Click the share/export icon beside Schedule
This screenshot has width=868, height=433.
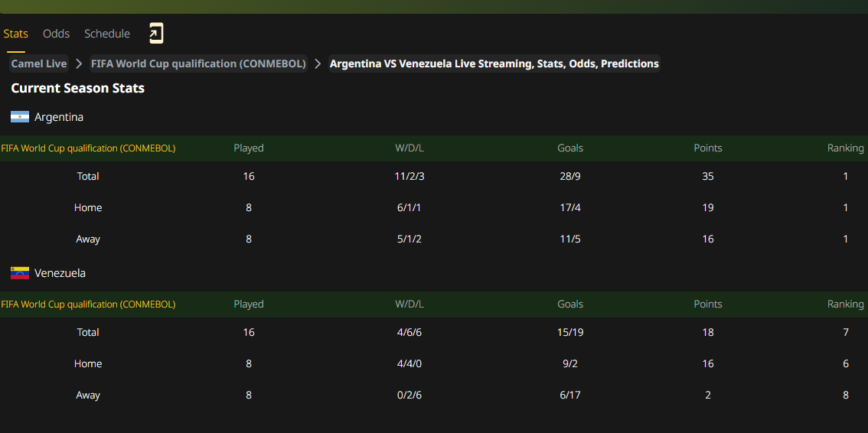(156, 34)
